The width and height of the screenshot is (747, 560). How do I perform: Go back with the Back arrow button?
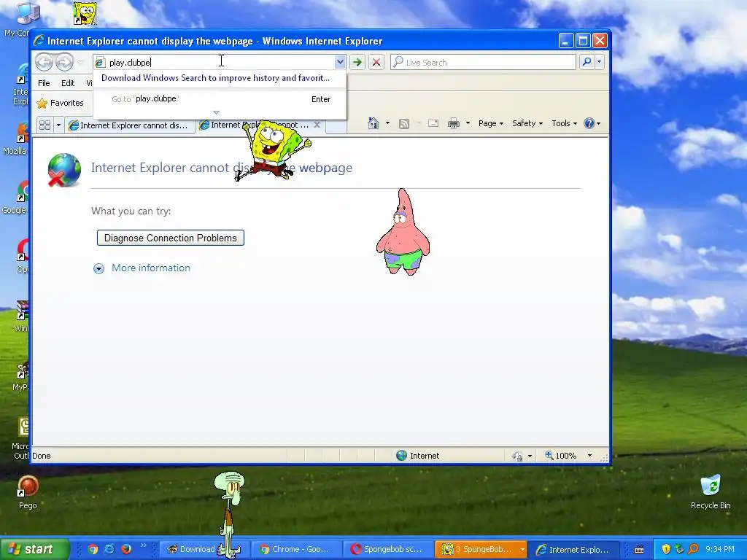pyautogui.click(x=44, y=62)
